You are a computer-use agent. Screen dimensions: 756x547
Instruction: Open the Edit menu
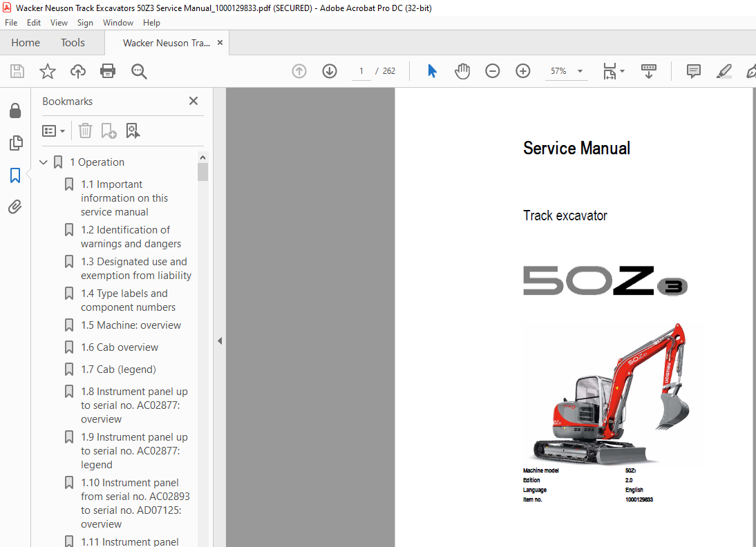pos(34,23)
